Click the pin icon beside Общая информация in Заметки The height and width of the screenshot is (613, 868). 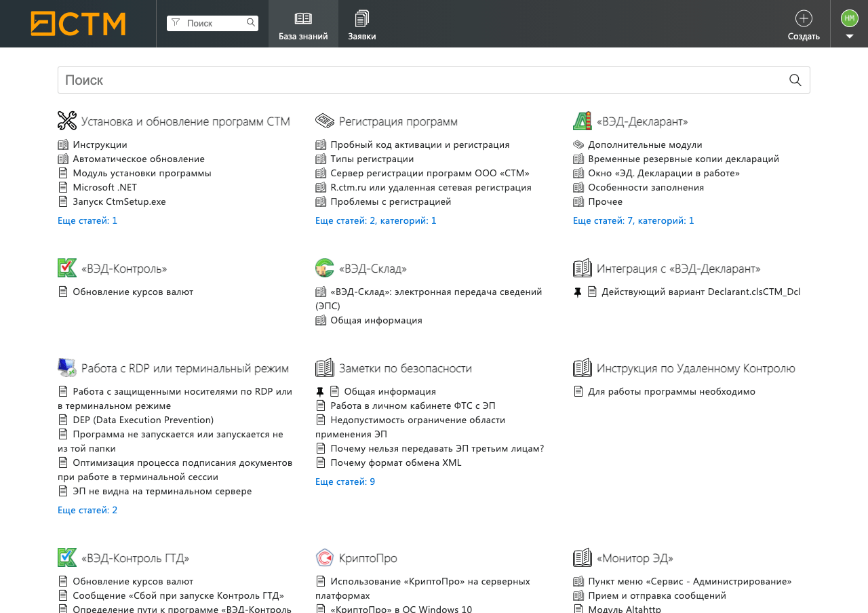coord(320,392)
